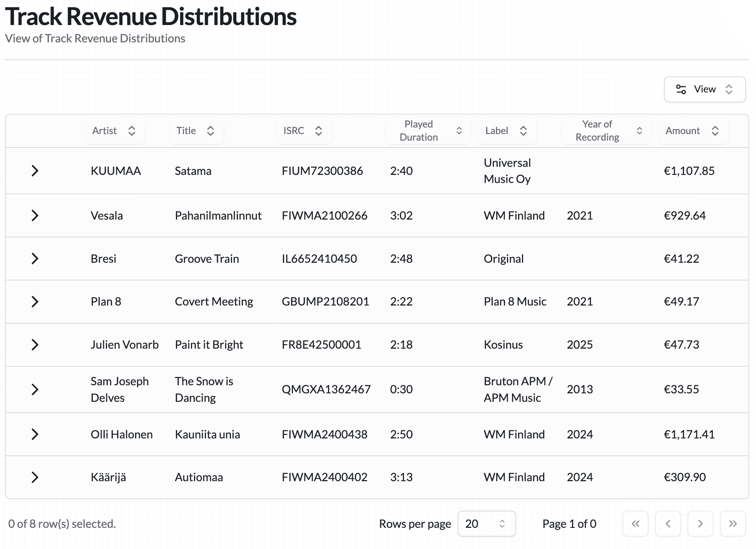Expand the Julien Vonarb row
This screenshot has height=549, width=756.
pyautogui.click(x=35, y=345)
